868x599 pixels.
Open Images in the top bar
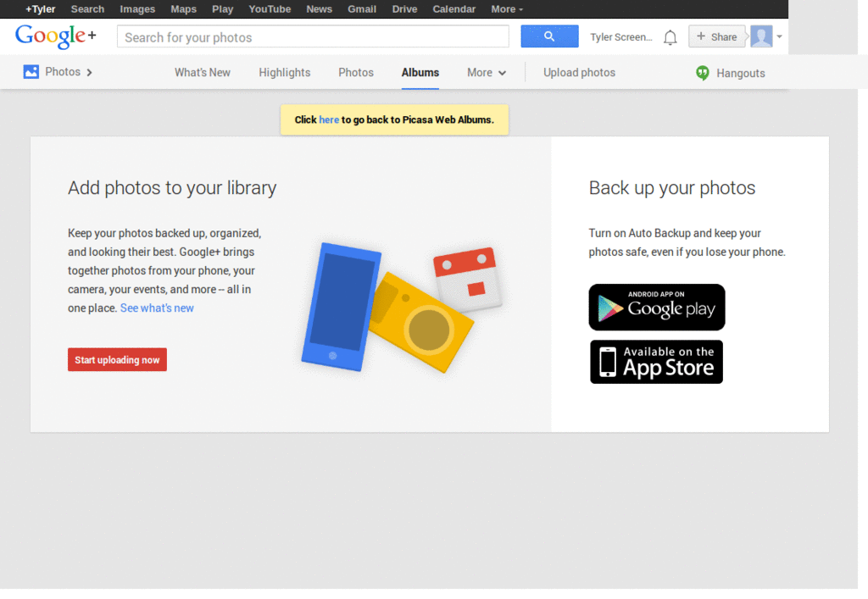(x=137, y=8)
